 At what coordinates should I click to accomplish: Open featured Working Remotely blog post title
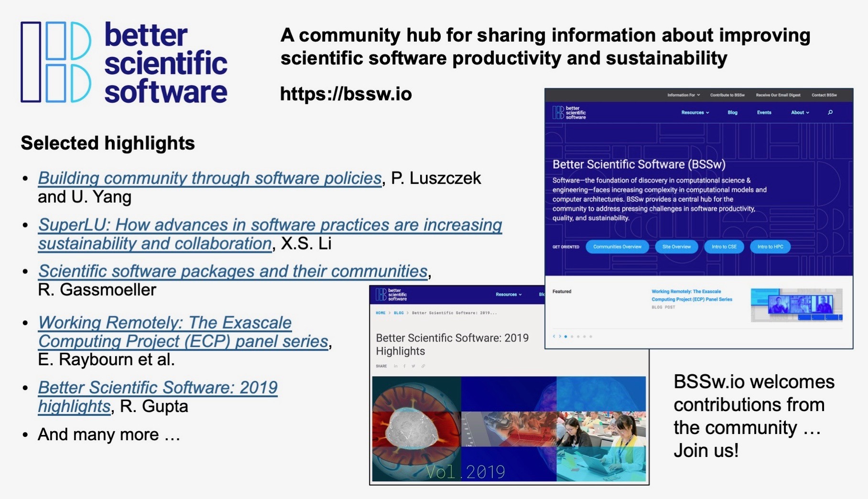pyautogui.click(x=692, y=295)
